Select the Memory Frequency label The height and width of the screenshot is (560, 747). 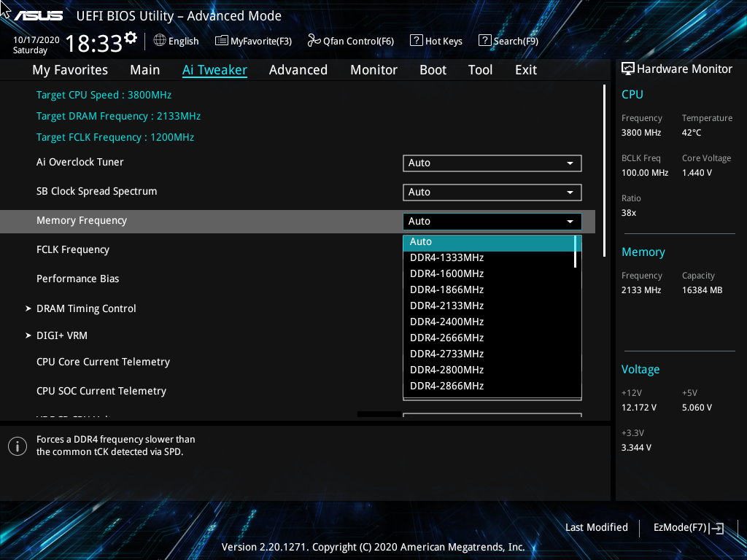click(82, 221)
